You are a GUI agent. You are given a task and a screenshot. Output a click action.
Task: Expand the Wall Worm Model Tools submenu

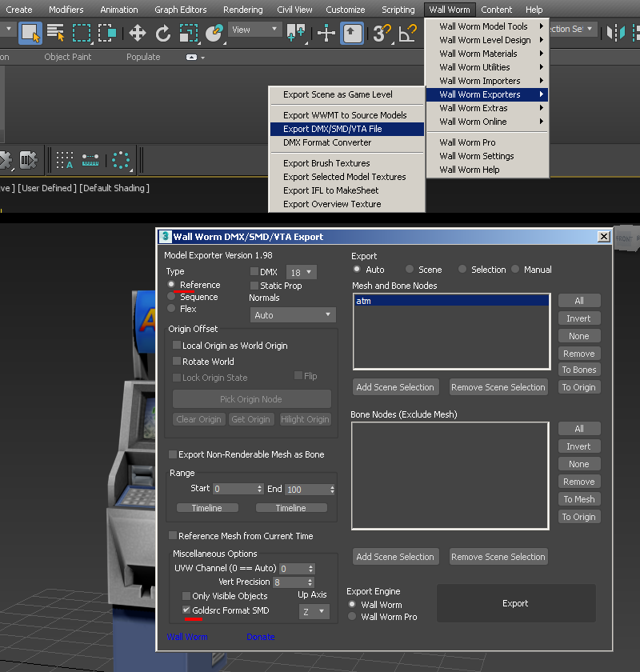pos(487,26)
